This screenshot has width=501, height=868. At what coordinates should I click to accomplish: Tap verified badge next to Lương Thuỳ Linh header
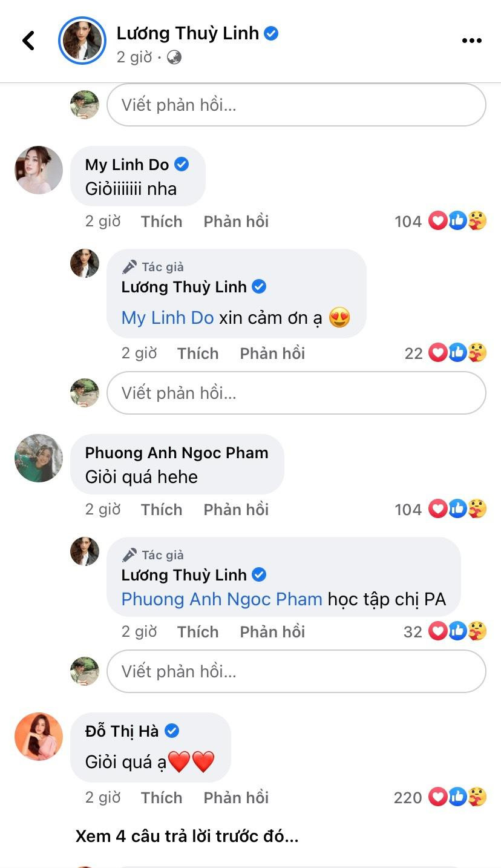[x=272, y=33]
